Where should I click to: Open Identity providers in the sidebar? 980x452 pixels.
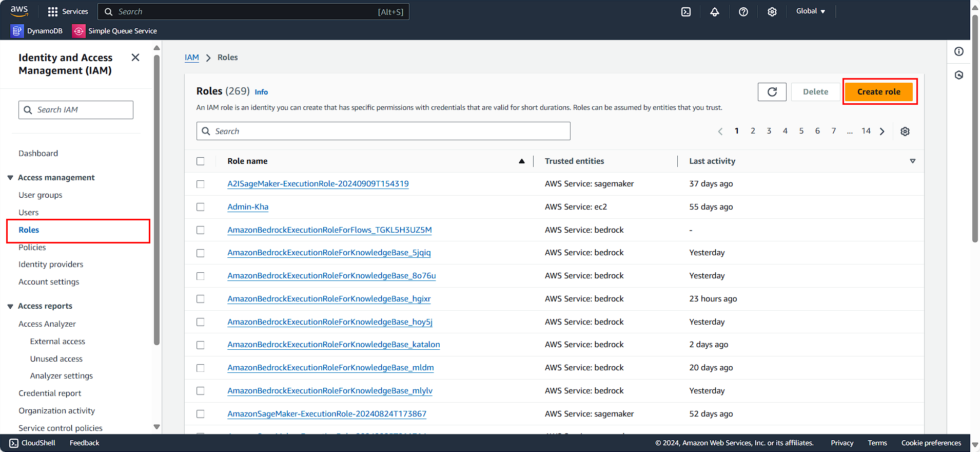pyautogui.click(x=51, y=265)
